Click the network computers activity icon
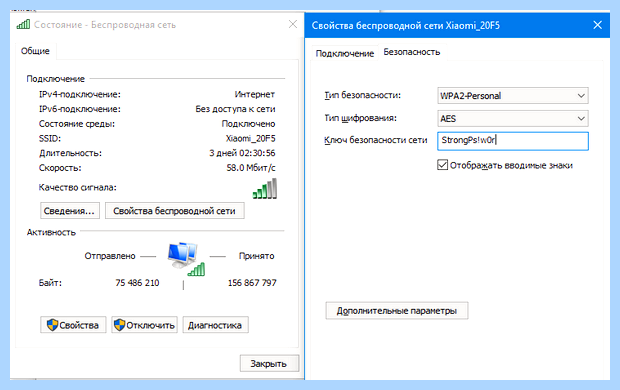Viewport: 620px width, 390px height. (186, 259)
